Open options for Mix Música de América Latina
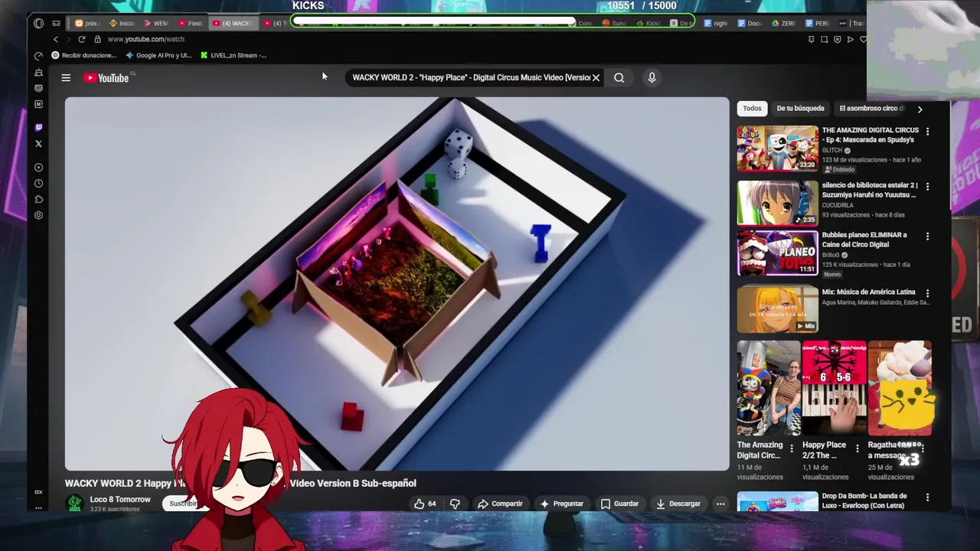Viewport: 980px width, 551px height. point(927,293)
